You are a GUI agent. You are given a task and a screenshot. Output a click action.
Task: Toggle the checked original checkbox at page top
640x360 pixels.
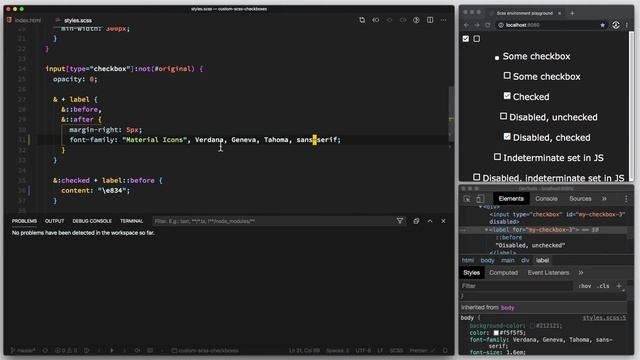click(x=466, y=39)
